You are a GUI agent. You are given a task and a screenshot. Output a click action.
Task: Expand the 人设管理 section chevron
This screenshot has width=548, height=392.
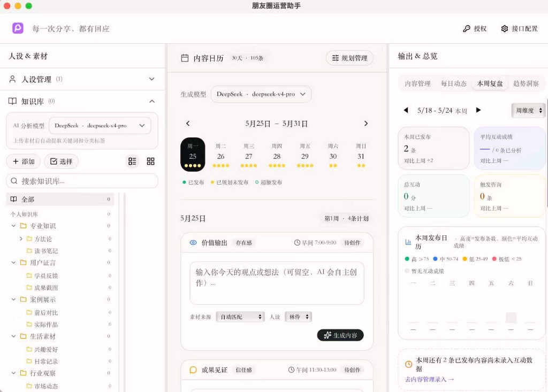(151, 79)
